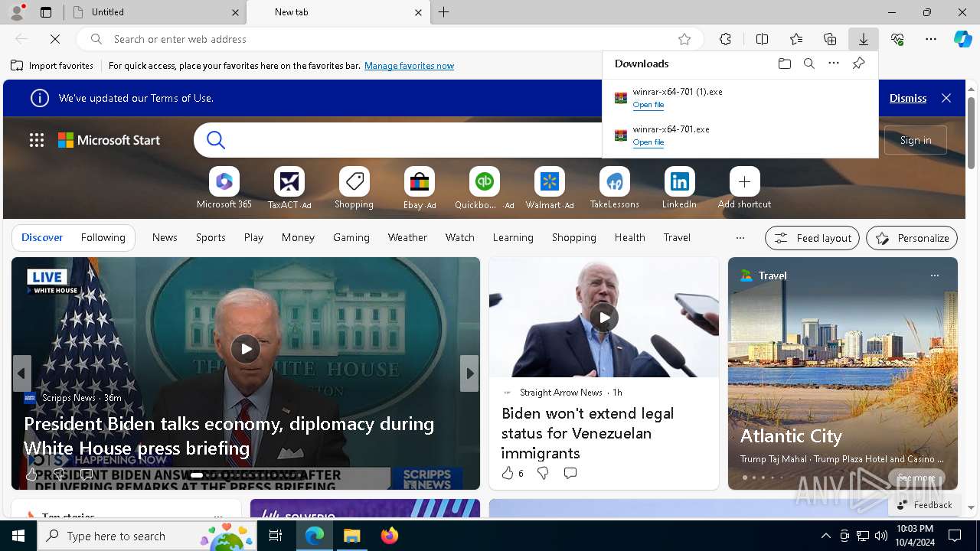Stop page loading with X button
The height and width of the screenshot is (551, 980).
[x=56, y=39]
